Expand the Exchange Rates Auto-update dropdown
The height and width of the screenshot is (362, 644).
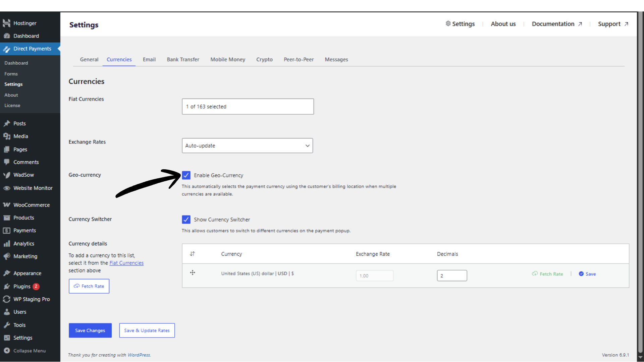[x=247, y=146]
